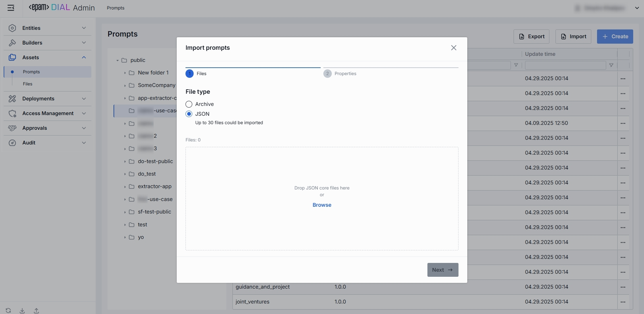This screenshot has width=644, height=314.
Task: Click the Builders hammer icon
Action: pyautogui.click(x=13, y=43)
